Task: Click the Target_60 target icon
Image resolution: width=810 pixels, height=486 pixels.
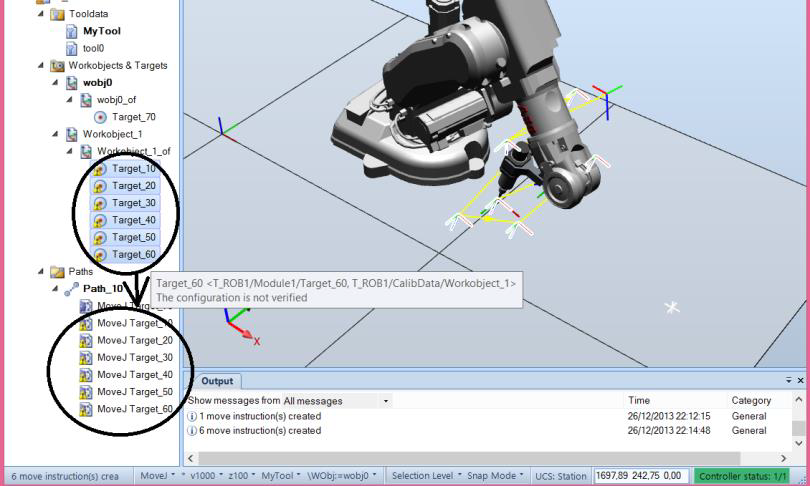Action: pos(100,255)
